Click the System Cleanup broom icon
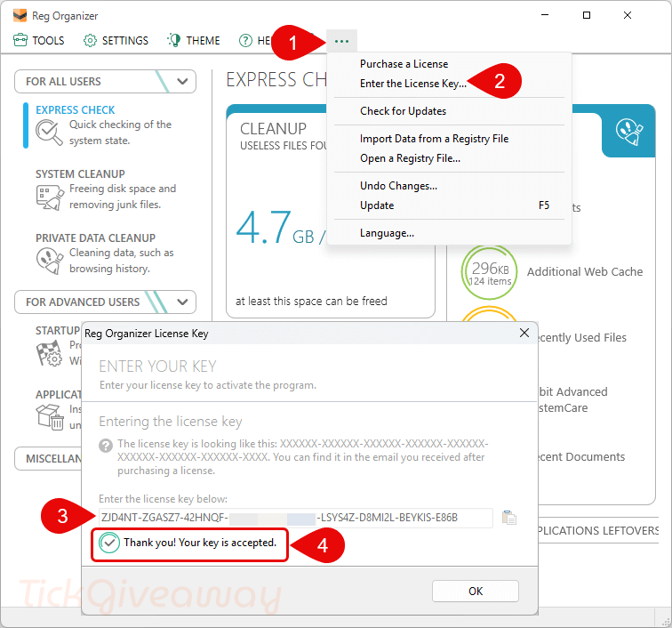672x628 pixels. (50, 197)
